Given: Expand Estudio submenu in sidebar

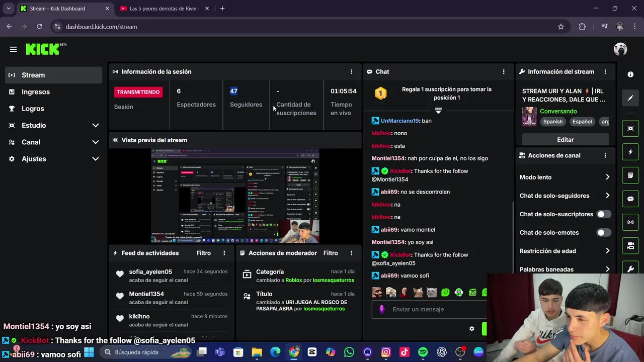Looking at the screenshot, I should (95, 126).
